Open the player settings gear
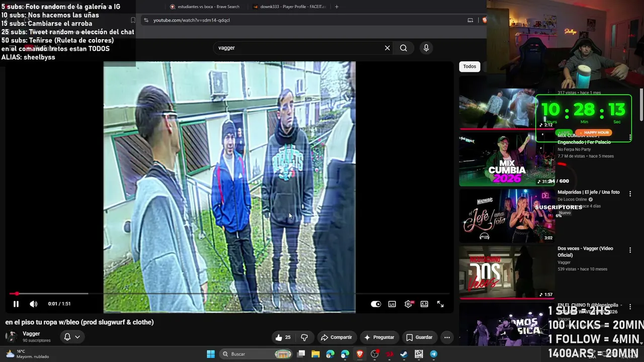 [x=408, y=304]
